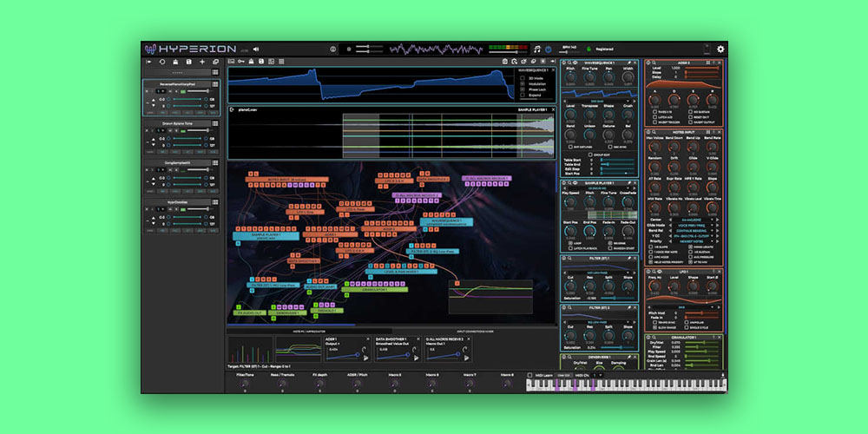Click the pin icon on the WAVESEQUENCE 1 module header
Viewport: 868px width, 434px height.
coord(631,64)
